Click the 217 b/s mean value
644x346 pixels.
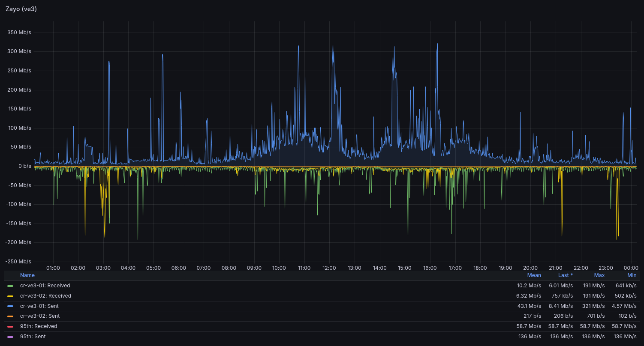pos(532,316)
